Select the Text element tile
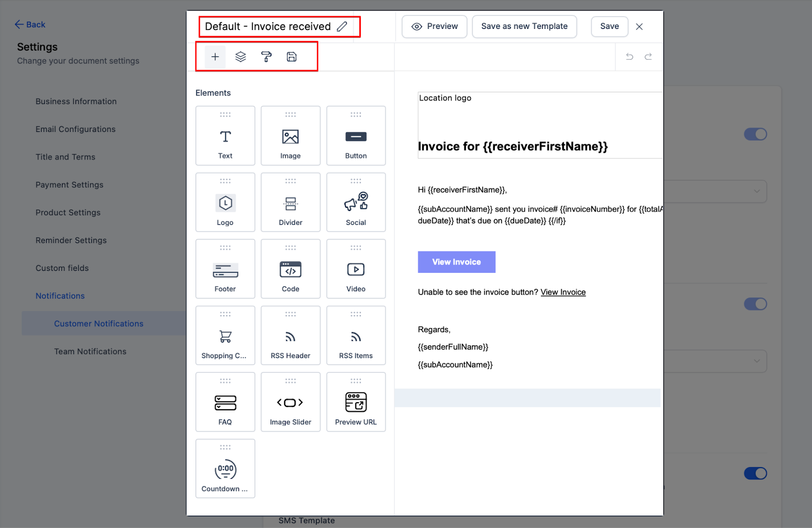The image size is (812, 528). coord(225,136)
